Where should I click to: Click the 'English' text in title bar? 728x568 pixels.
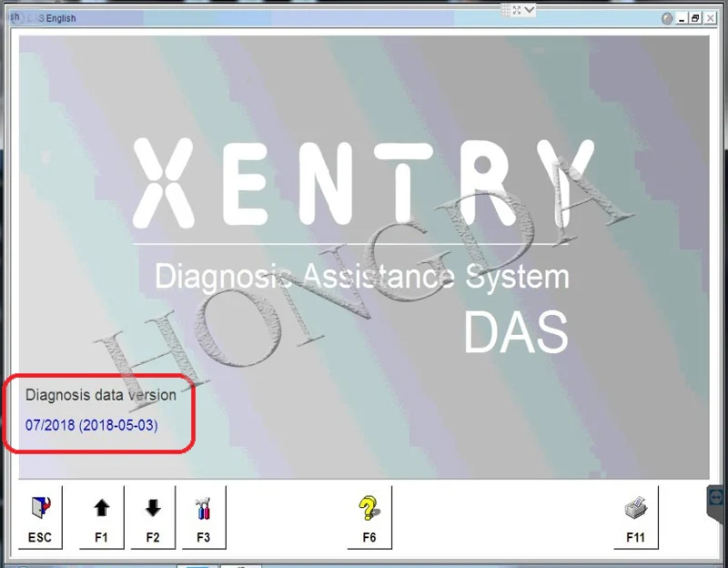click(61, 18)
